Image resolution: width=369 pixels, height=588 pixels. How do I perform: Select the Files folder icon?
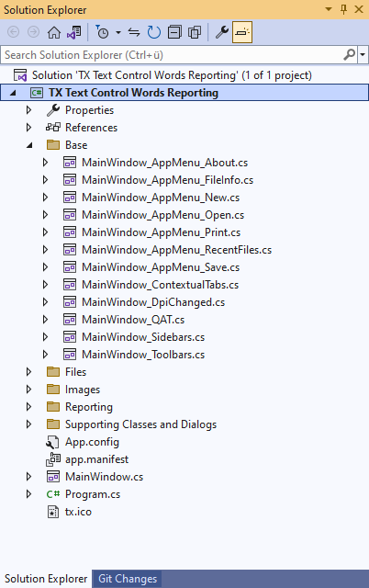pyautogui.click(x=53, y=371)
